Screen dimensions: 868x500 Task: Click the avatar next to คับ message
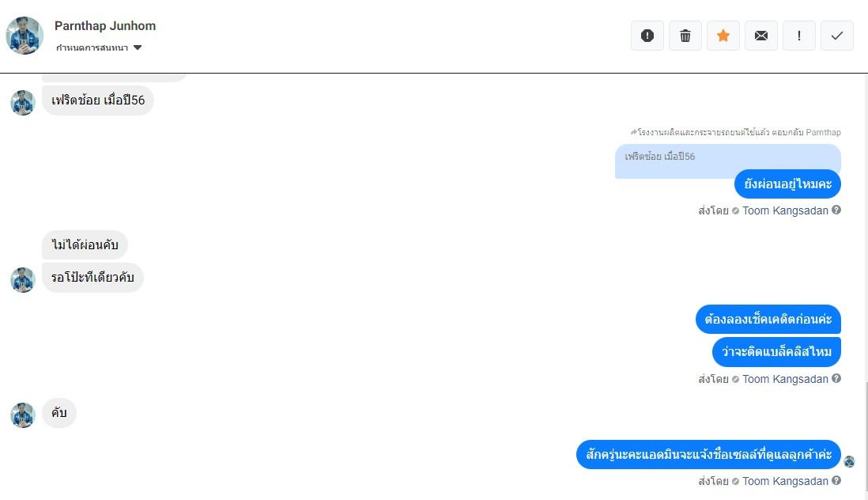click(23, 415)
